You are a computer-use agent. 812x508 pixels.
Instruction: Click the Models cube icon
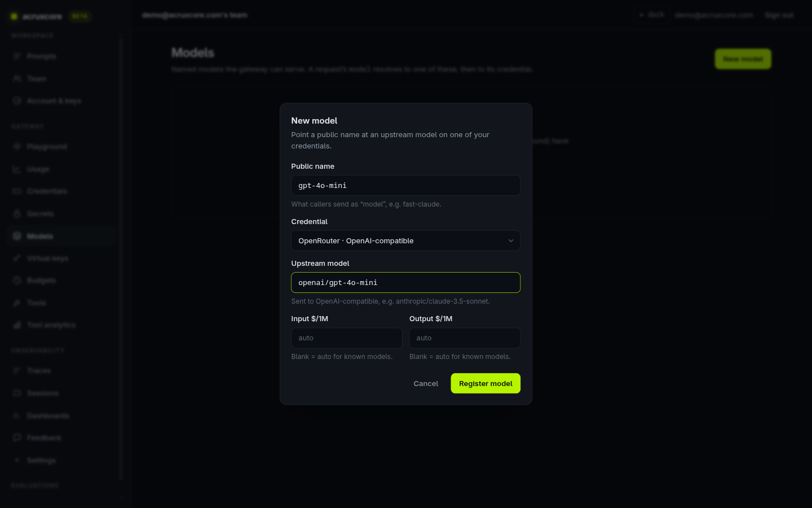pos(17,236)
